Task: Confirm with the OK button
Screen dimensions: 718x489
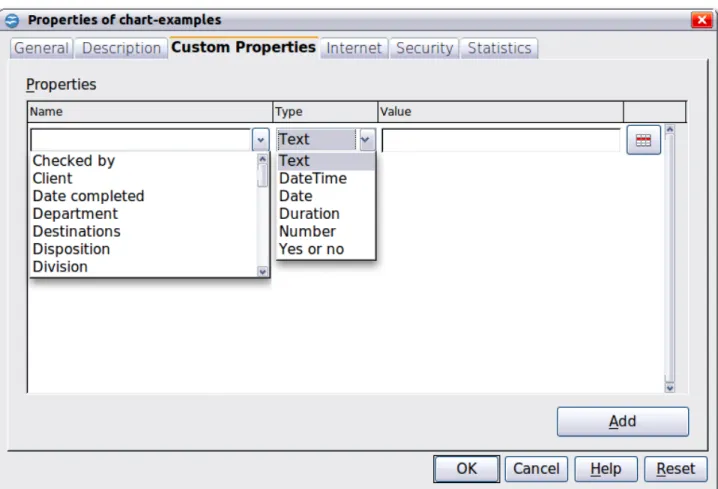Action: pyautogui.click(x=467, y=468)
